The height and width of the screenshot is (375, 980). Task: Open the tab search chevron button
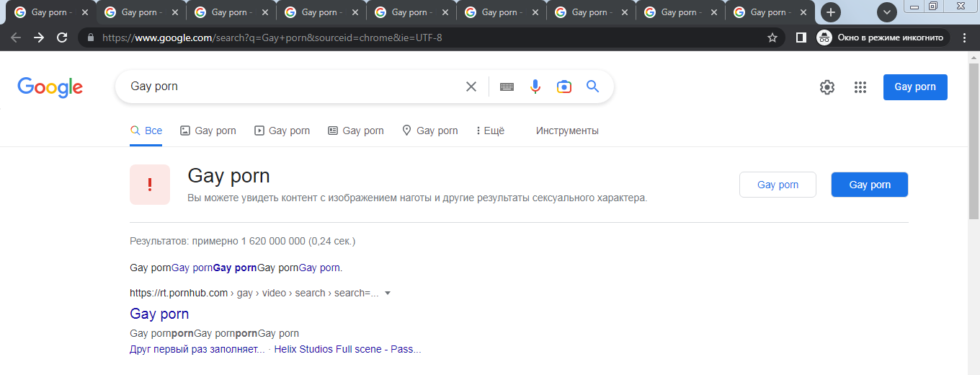pos(886,12)
